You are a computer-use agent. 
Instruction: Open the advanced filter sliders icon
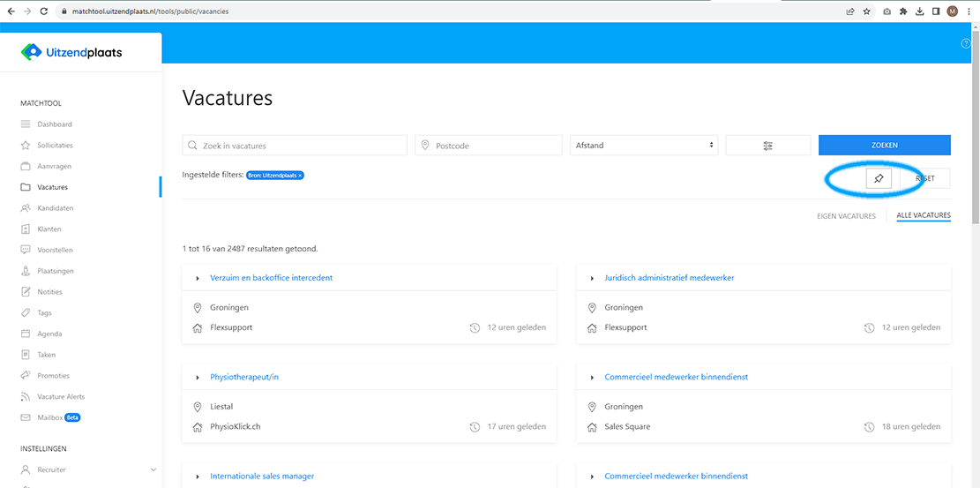point(767,146)
